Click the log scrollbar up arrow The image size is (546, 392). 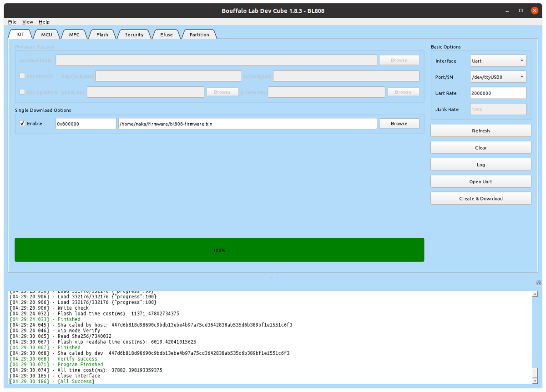point(535,294)
